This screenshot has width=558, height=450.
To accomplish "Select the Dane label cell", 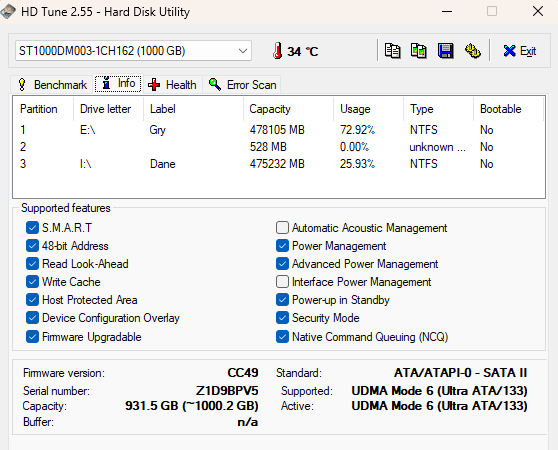I will coord(163,164).
